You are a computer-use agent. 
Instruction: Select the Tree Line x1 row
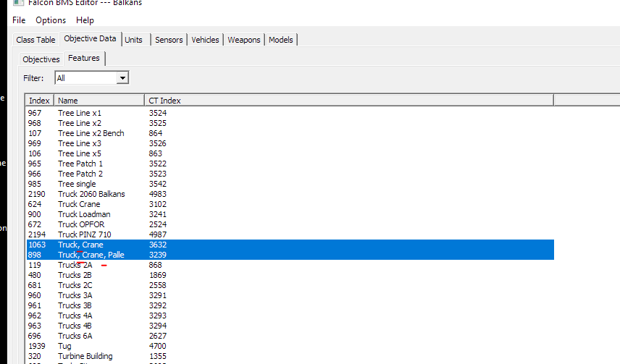(290, 113)
